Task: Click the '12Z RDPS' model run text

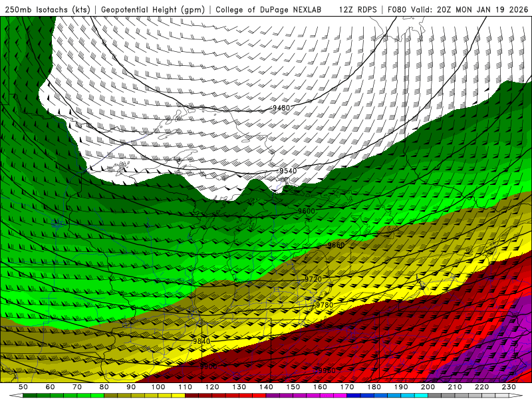Action: (358, 10)
